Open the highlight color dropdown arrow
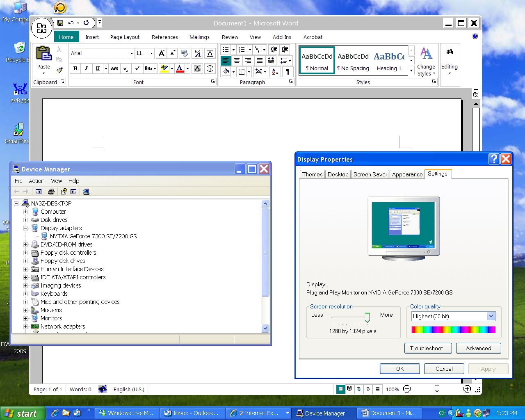The height and width of the screenshot is (420, 525). point(172,68)
